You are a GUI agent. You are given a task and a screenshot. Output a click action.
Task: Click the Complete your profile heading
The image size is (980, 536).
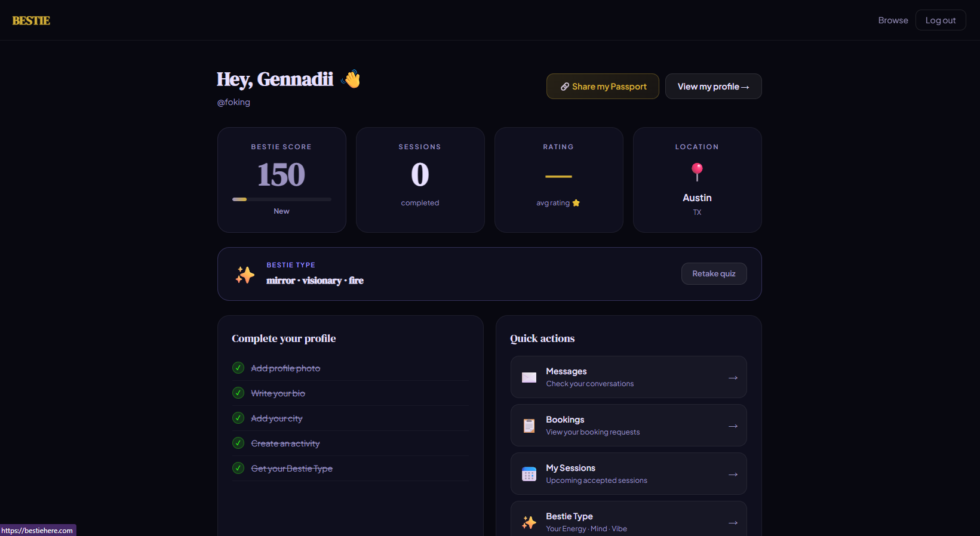[x=284, y=338]
